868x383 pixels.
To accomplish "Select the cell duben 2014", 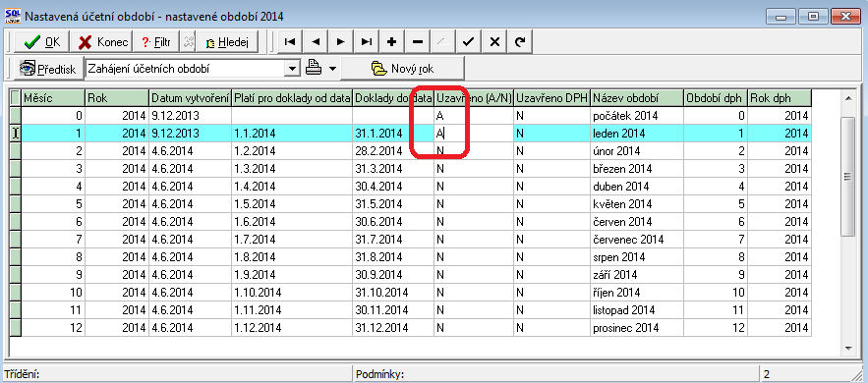I will point(637,187).
